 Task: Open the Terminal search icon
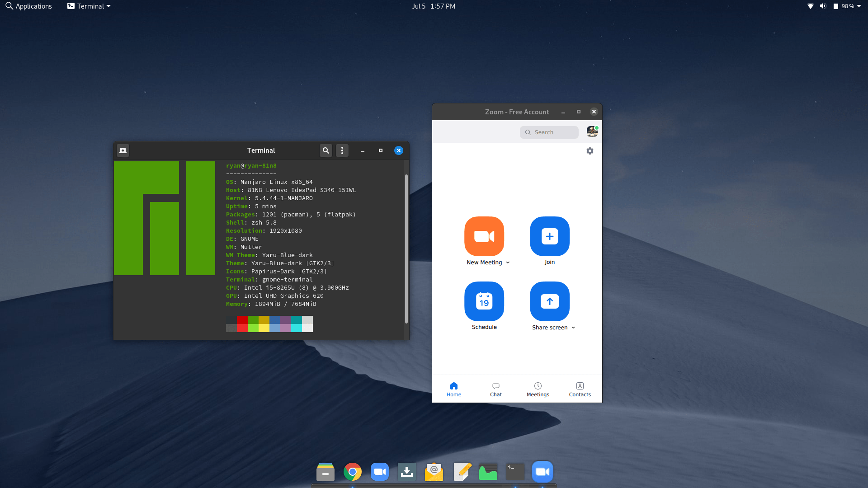pos(325,150)
